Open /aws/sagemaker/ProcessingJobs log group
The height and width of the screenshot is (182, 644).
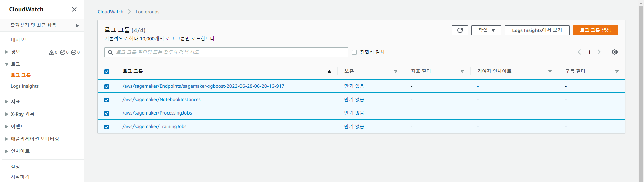coord(157,113)
